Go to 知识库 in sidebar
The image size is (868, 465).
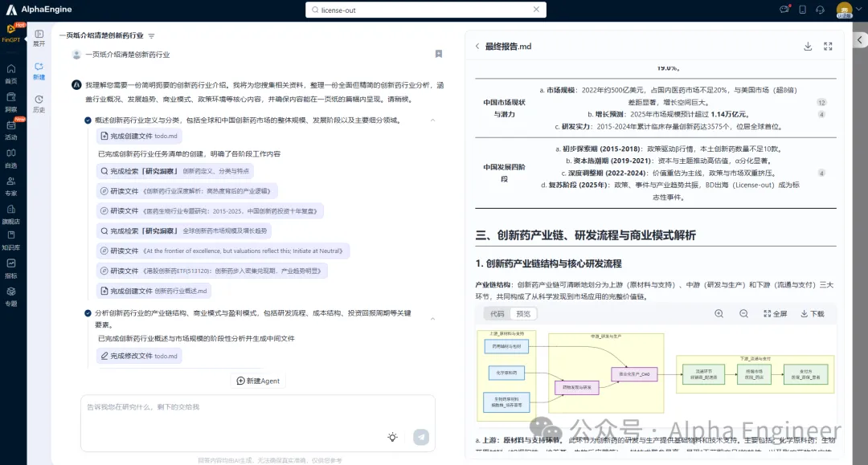(x=11, y=240)
